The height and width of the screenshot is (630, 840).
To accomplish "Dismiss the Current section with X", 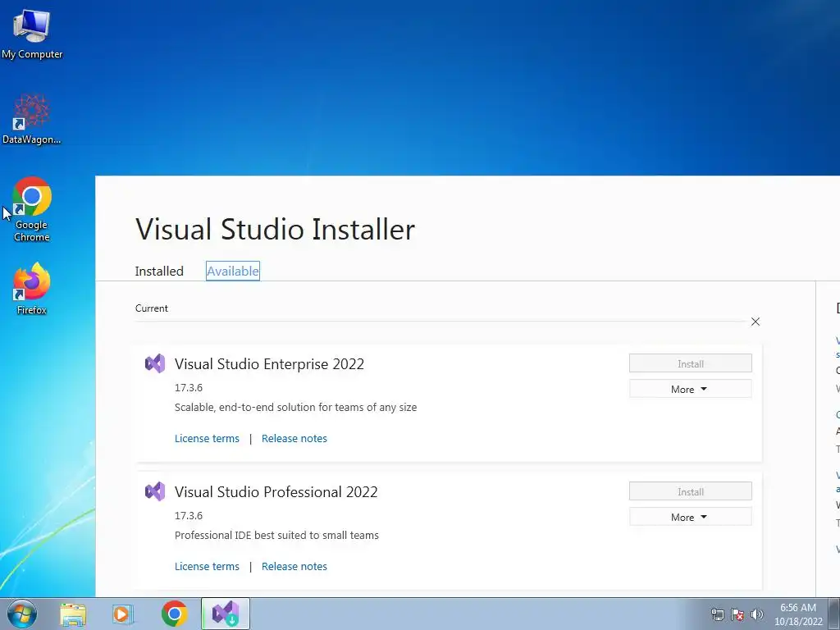I will pos(756,322).
